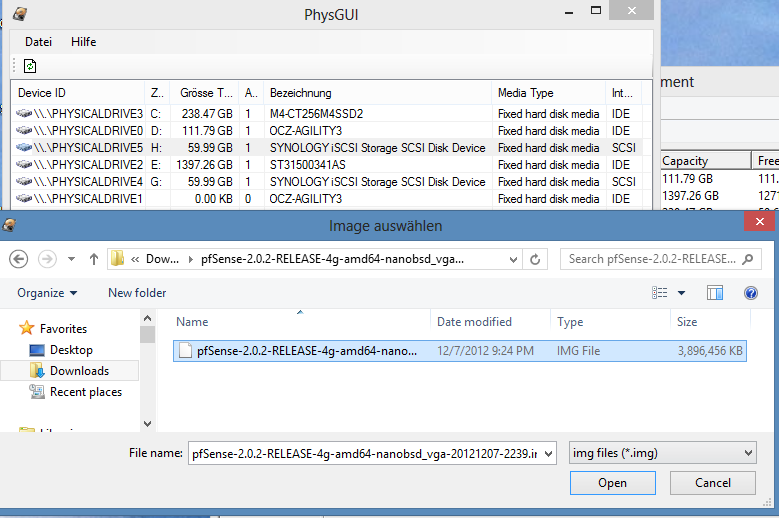The height and width of the screenshot is (518, 779).
Task: Click navigation pane scroll down arrow
Action: tap(148, 424)
